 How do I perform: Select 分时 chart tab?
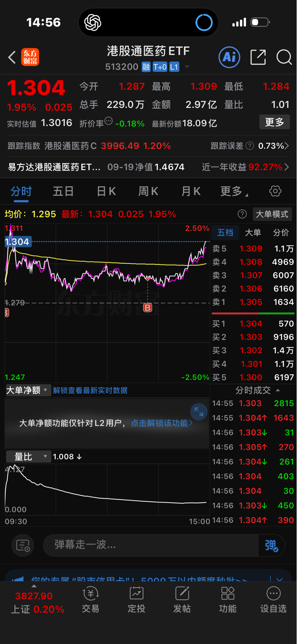(x=21, y=191)
